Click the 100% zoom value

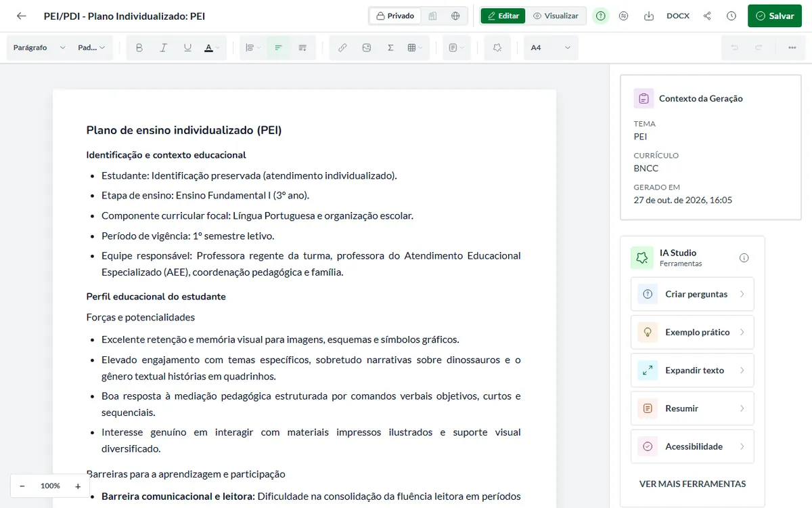click(x=50, y=486)
